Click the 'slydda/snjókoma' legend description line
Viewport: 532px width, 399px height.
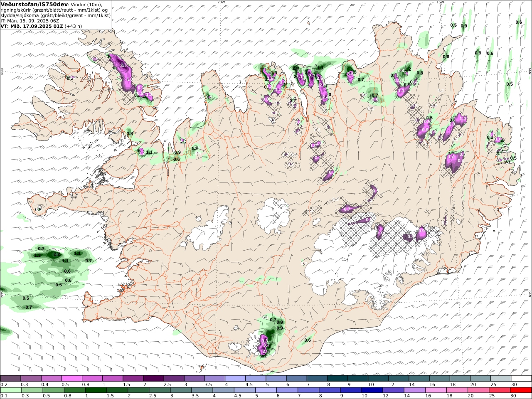point(55,15)
